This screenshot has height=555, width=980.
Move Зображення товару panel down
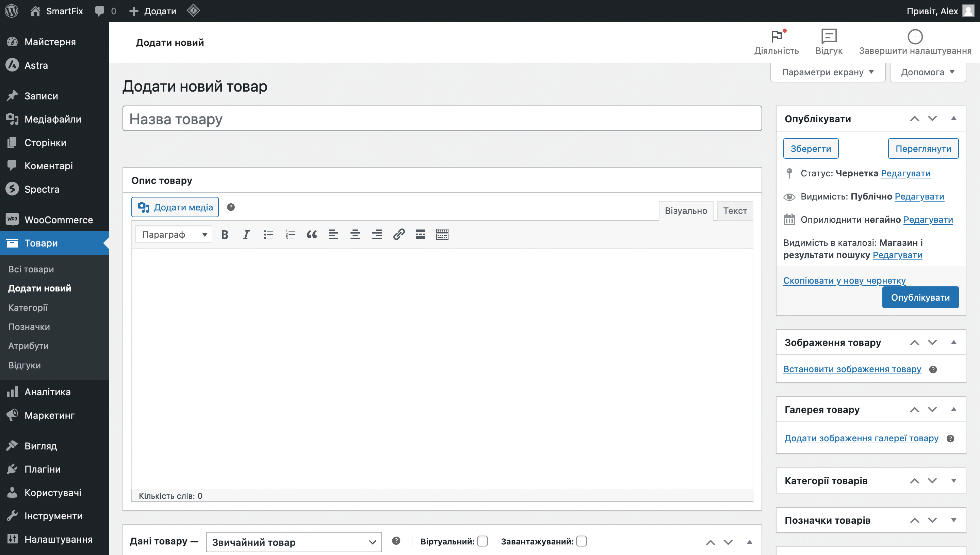pyautogui.click(x=932, y=342)
